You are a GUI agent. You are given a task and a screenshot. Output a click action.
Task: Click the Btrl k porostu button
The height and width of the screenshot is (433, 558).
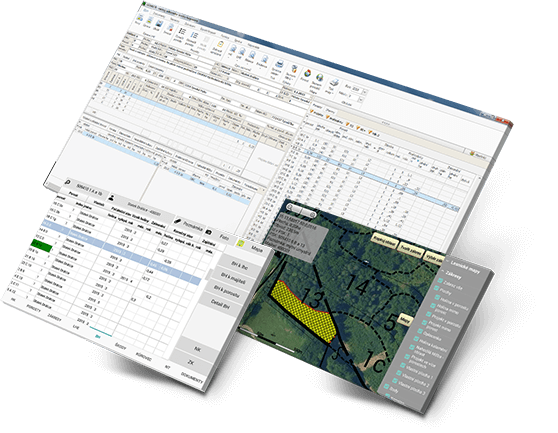click(226, 291)
